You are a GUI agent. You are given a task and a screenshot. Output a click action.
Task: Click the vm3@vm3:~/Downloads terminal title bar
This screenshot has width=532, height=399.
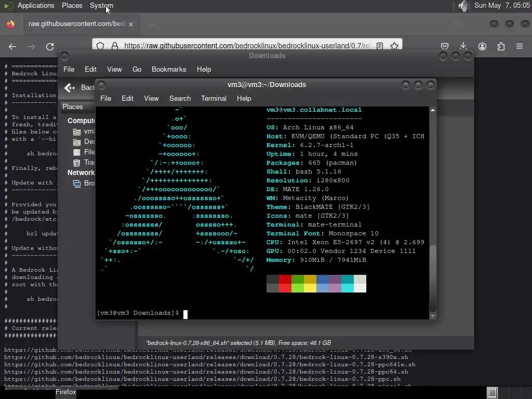[x=267, y=85]
